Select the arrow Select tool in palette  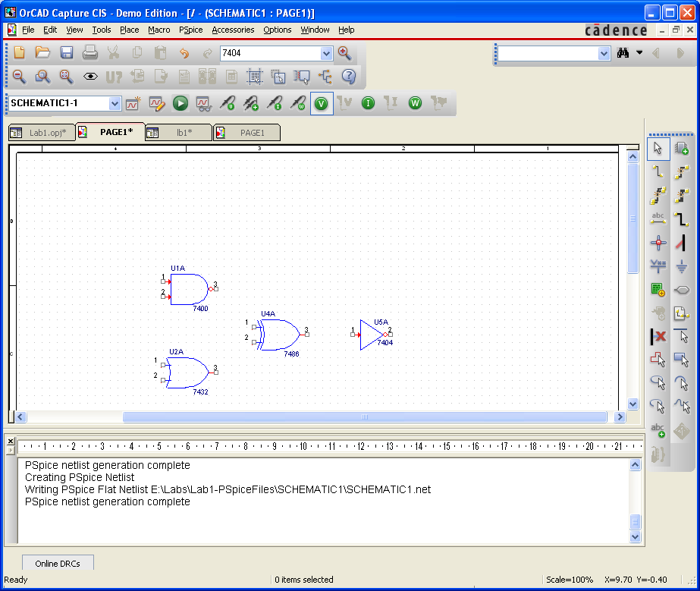658,149
